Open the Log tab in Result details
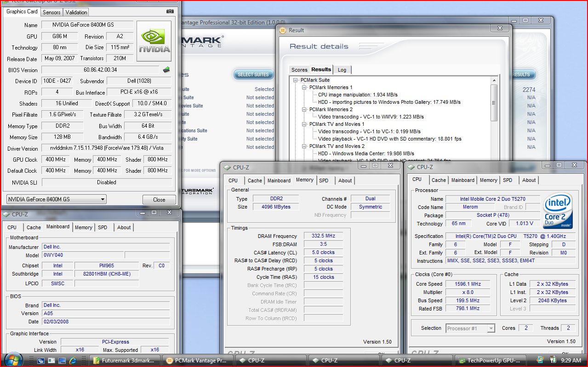Image resolution: width=588 pixels, height=367 pixels. click(342, 70)
